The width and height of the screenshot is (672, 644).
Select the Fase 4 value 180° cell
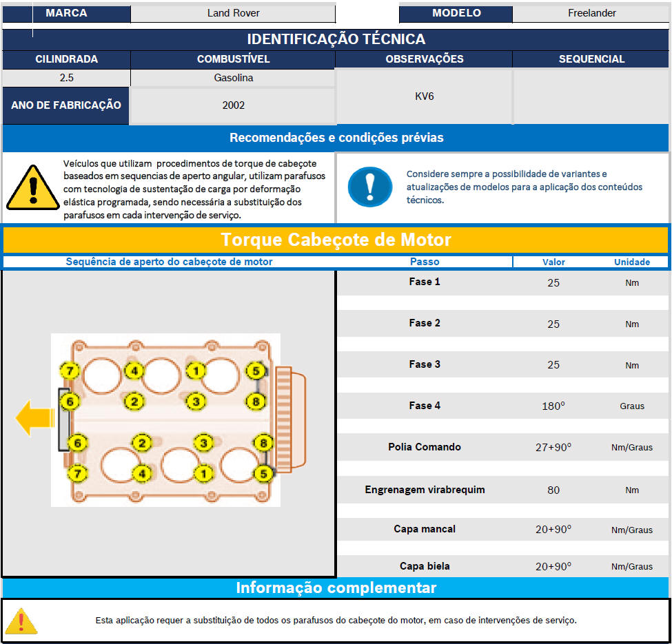coord(553,406)
